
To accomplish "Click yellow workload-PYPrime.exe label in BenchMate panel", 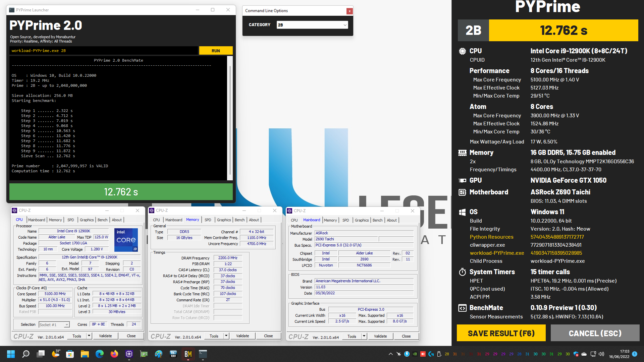I will pyautogui.click(x=497, y=253).
